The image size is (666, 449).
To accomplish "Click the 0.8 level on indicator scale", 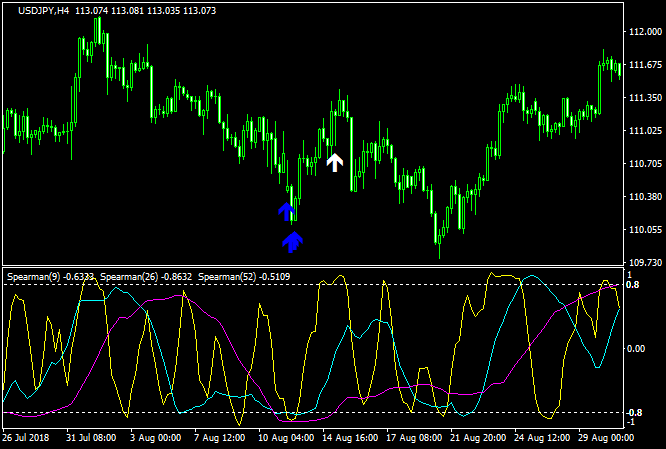I will (632, 285).
